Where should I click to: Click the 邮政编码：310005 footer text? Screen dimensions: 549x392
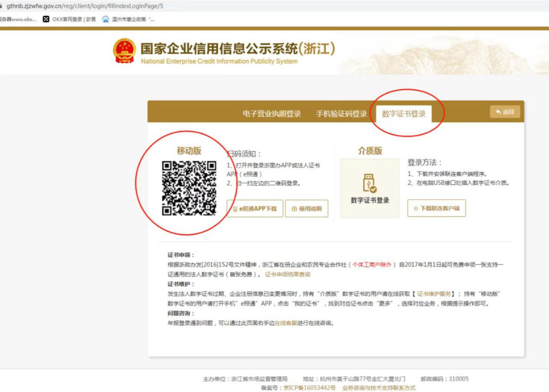(445, 379)
